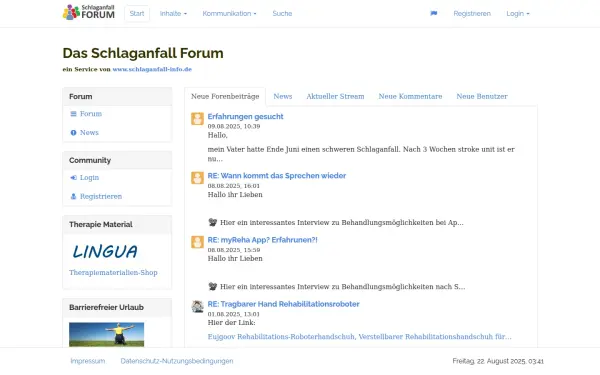
Task: Click the user icon beside Registrieren
Action: click(x=73, y=196)
